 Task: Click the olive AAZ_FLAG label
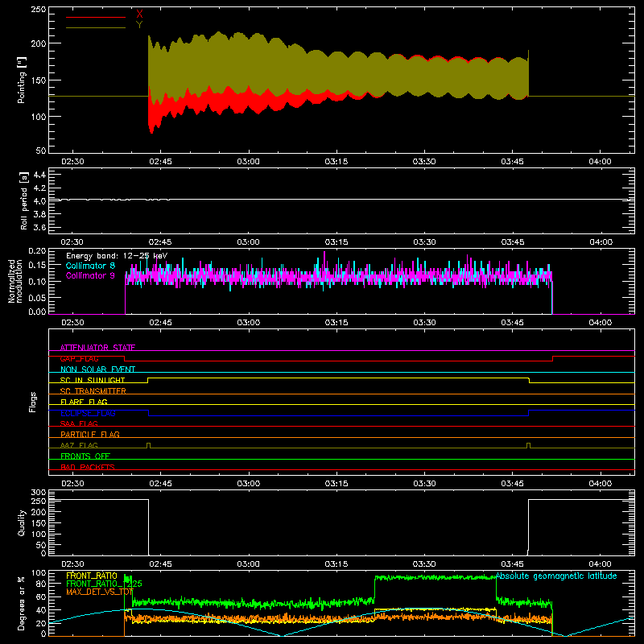pos(79,445)
